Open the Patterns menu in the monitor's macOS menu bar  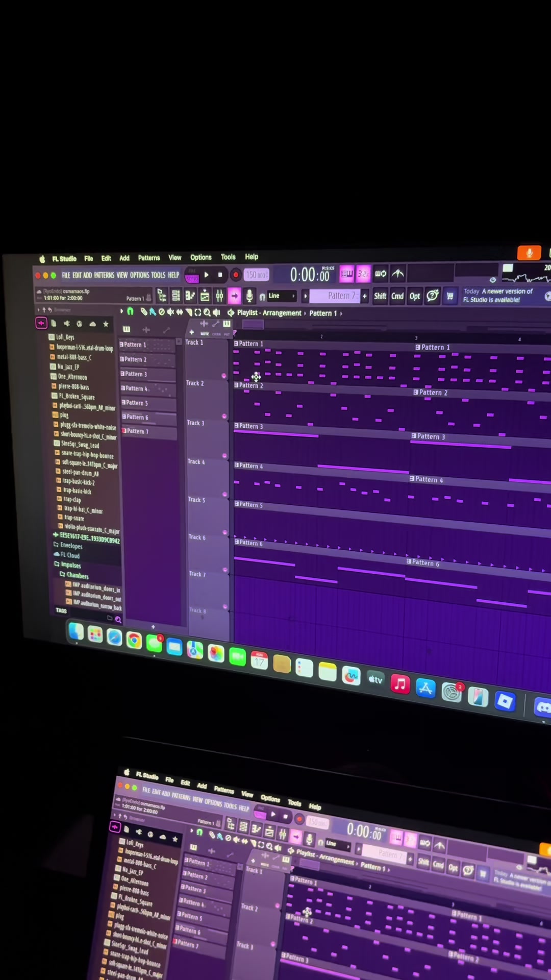[149, 258]
